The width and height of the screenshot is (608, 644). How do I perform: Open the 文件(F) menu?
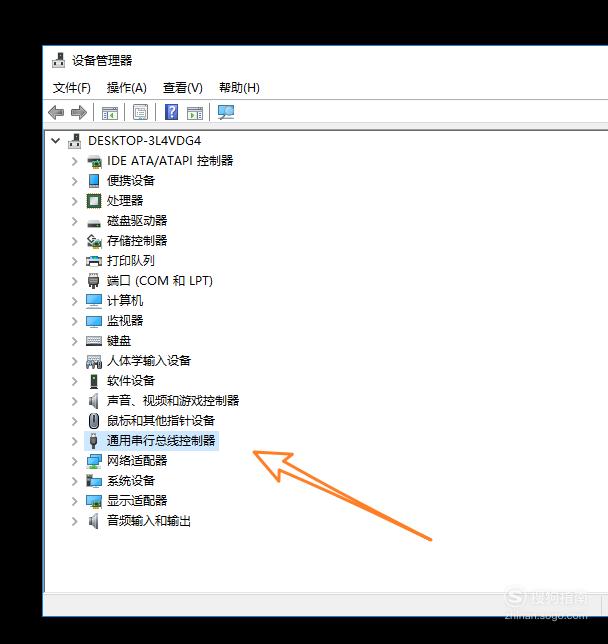(x=72, y=87)
